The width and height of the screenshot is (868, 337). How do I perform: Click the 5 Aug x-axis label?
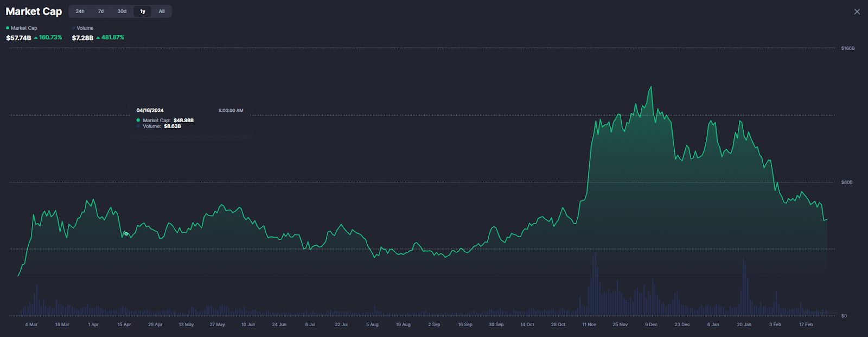click(372, 325)
